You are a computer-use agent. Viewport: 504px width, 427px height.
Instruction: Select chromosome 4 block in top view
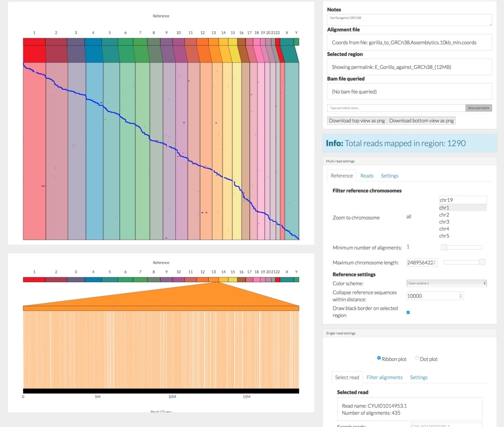click(93, 42)
